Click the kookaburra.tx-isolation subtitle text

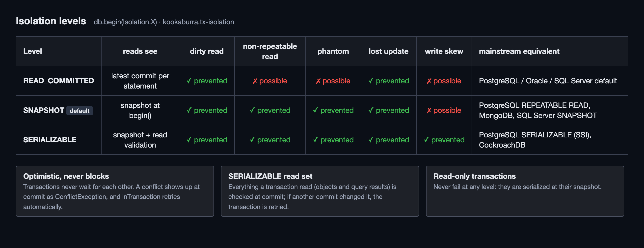[198, 22]
